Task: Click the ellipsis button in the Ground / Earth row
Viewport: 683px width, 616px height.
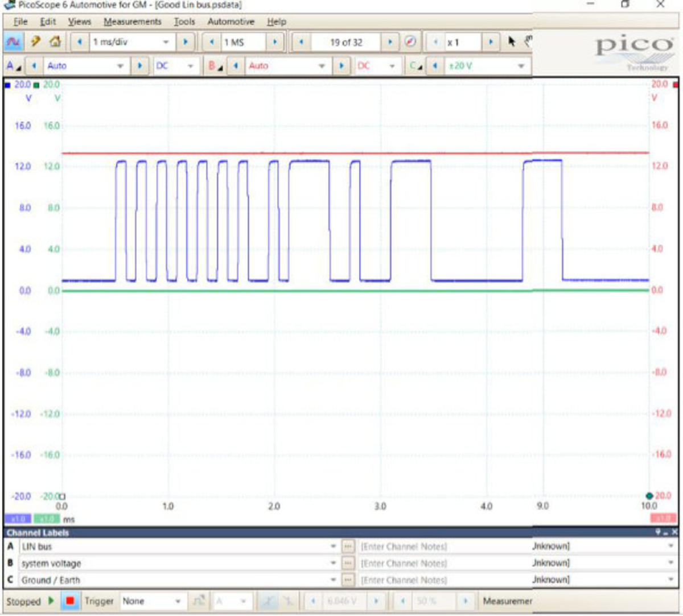Action: [348, 580]
